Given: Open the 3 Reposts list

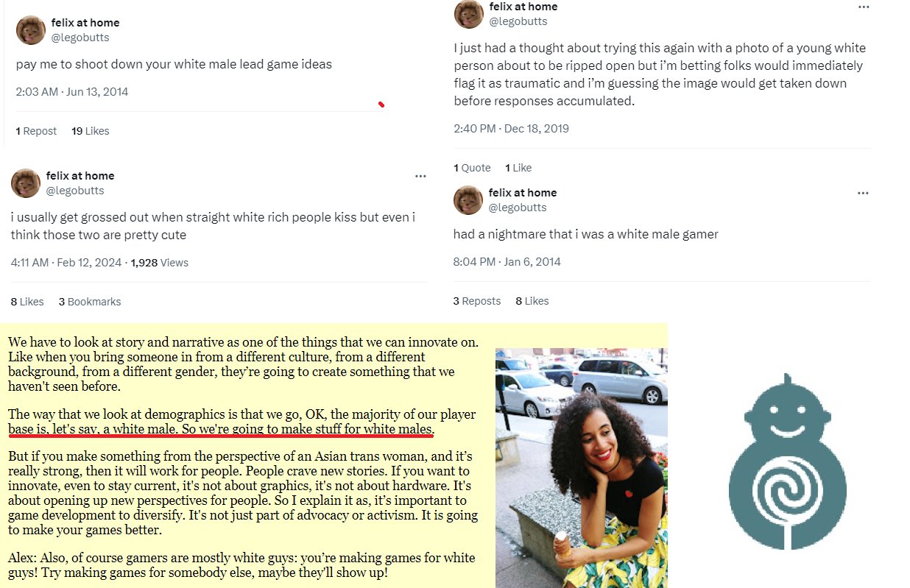Looking at the screenshot, I should pos(477,301).
